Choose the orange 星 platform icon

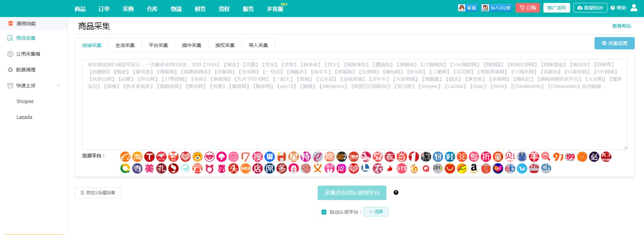tap(293, 157)
